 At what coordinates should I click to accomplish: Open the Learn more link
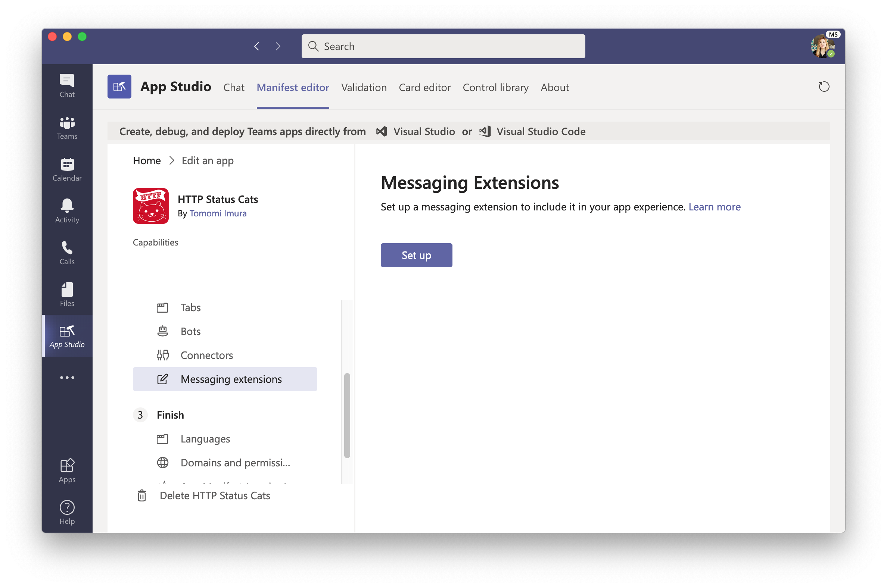coord(714,207)
